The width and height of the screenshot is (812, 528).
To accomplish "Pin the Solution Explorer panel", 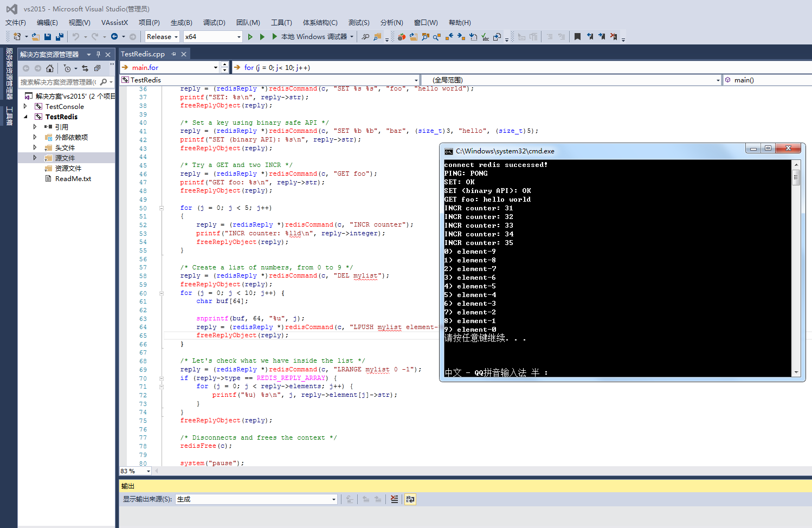I will [99, 54].
